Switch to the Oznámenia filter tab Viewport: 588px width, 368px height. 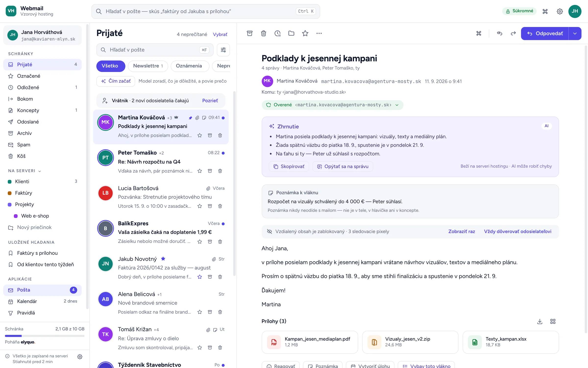coord(190,66)
